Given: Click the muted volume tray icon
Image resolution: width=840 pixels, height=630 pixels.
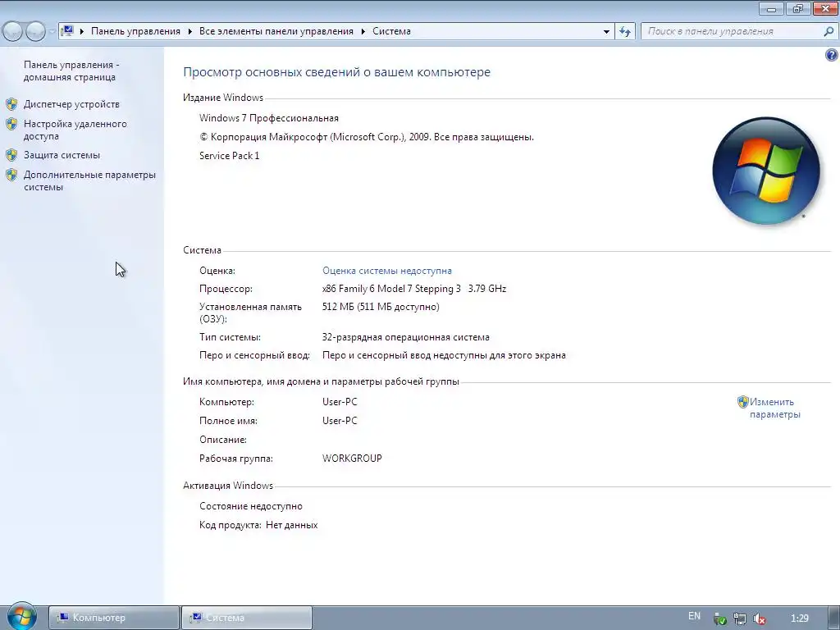Looking at the screenshot, I should pos(759,619).
